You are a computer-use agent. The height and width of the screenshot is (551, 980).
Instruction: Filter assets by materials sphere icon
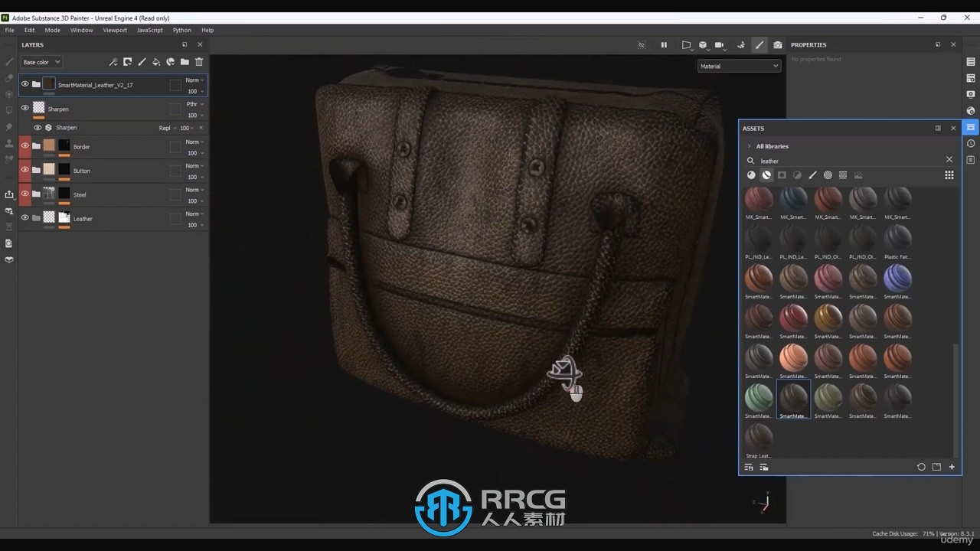pos(751,175)
